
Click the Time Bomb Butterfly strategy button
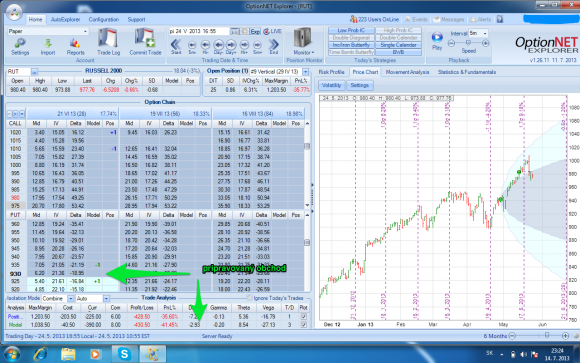(x=351, y=52)
